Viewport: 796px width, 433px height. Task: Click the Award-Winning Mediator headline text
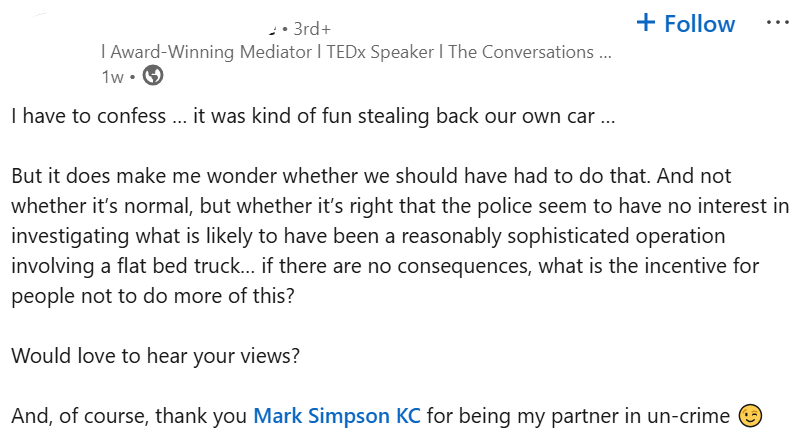pos(211,52)
